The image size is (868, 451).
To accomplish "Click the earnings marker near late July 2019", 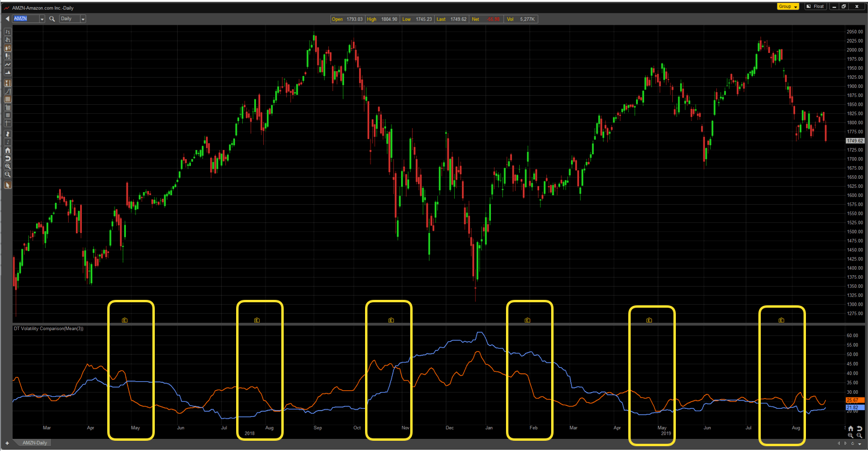I will tap(781, 320).
